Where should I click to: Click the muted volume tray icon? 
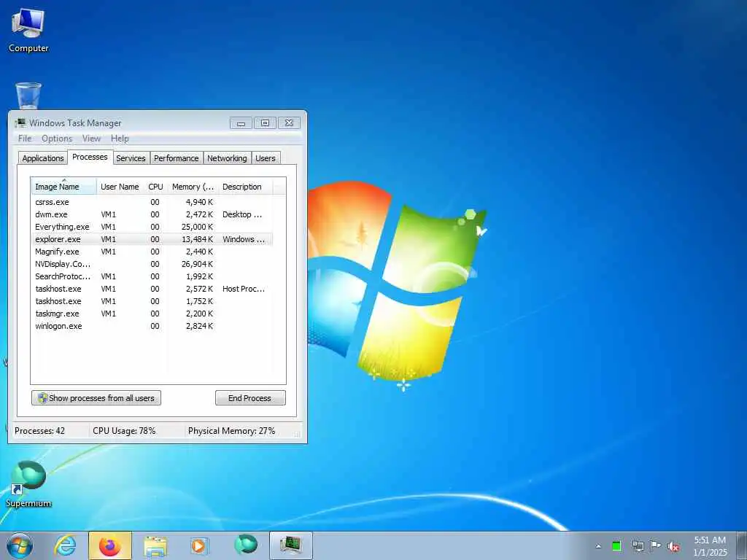click(x=673, y=547)
